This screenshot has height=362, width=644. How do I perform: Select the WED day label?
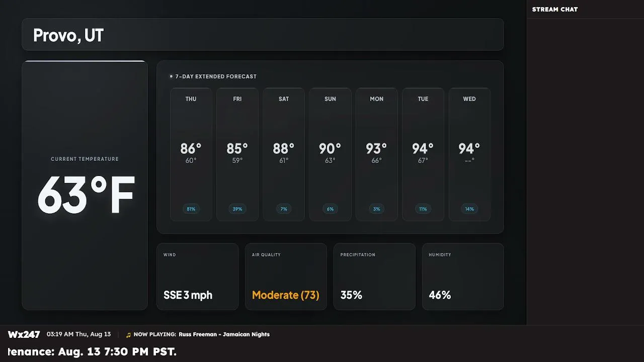tap(469, 99)
